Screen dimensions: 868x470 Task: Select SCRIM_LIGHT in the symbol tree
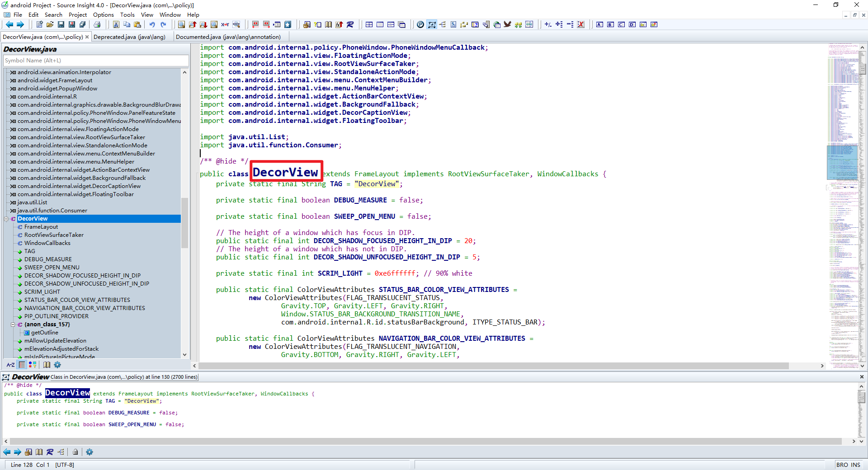tap(42, 292)
